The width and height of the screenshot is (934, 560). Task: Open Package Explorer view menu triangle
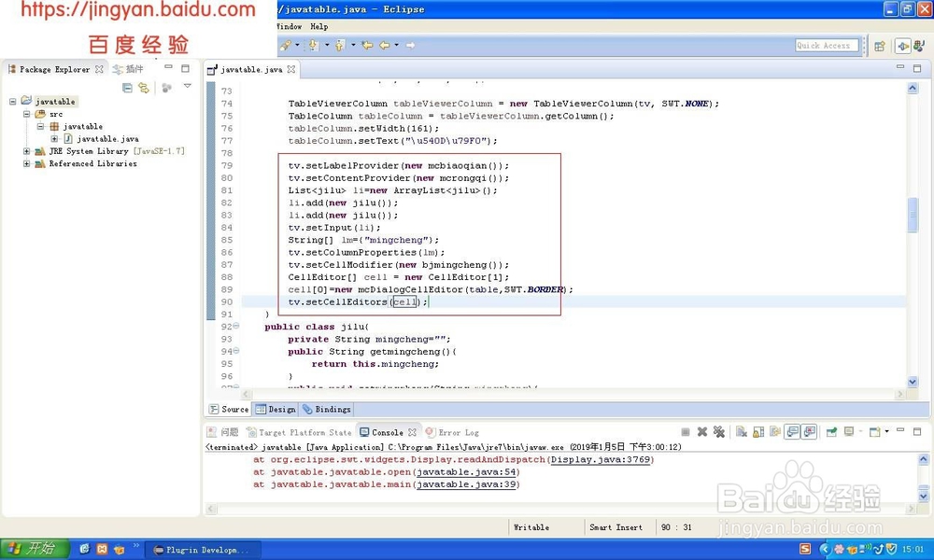pos(188,86)
